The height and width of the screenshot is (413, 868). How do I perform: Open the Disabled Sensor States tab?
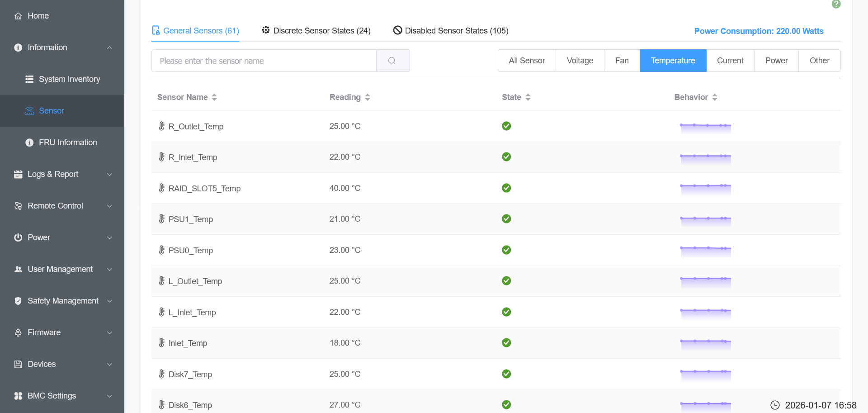coord(451,31)
